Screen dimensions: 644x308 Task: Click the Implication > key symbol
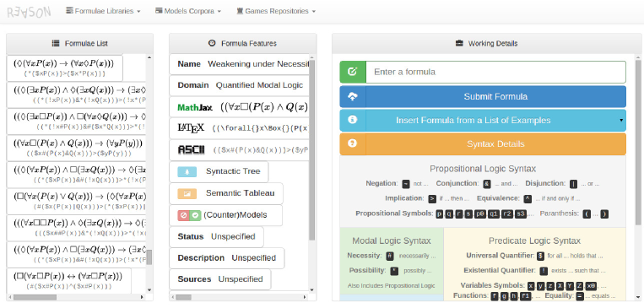[432, 199]
